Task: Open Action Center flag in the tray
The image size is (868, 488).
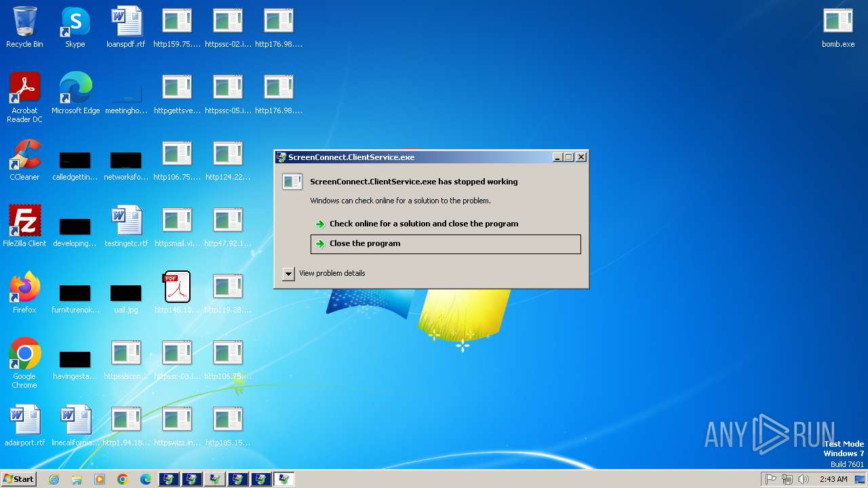Action: coord(771,479)
